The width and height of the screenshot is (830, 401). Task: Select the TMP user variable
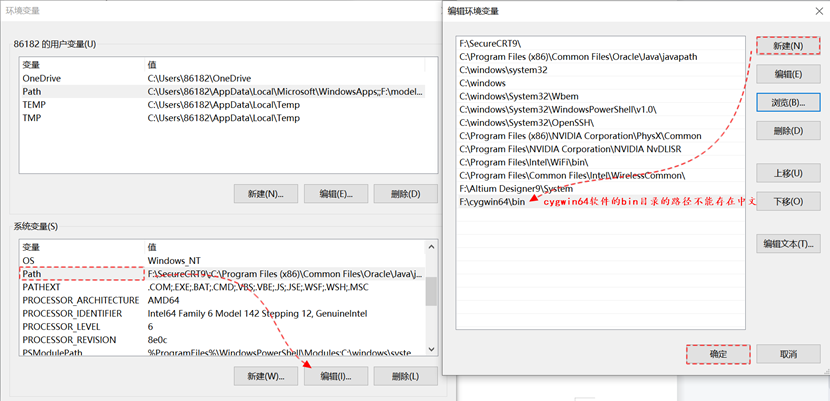pyautogui.click(x=222, y=118)
